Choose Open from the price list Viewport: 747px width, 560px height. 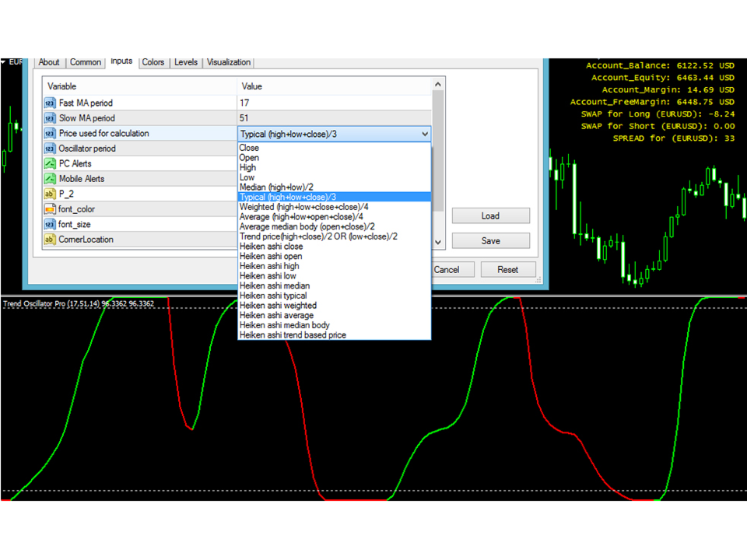pos(335,158)
